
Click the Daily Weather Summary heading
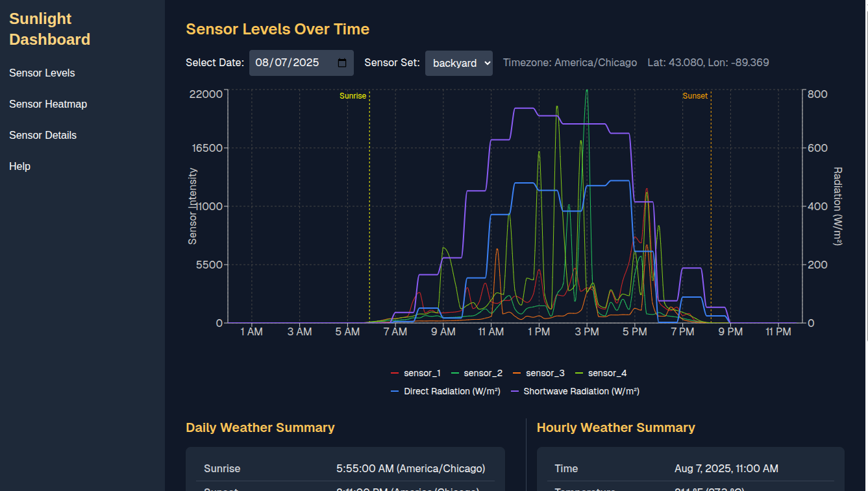(x=260, y=427)
